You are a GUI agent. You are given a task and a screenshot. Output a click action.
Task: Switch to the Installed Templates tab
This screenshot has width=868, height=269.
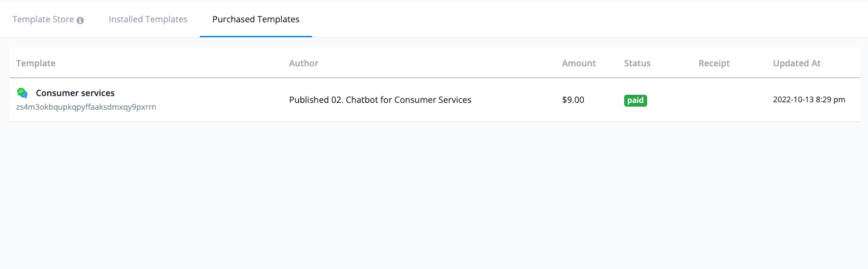coord(148,19)
